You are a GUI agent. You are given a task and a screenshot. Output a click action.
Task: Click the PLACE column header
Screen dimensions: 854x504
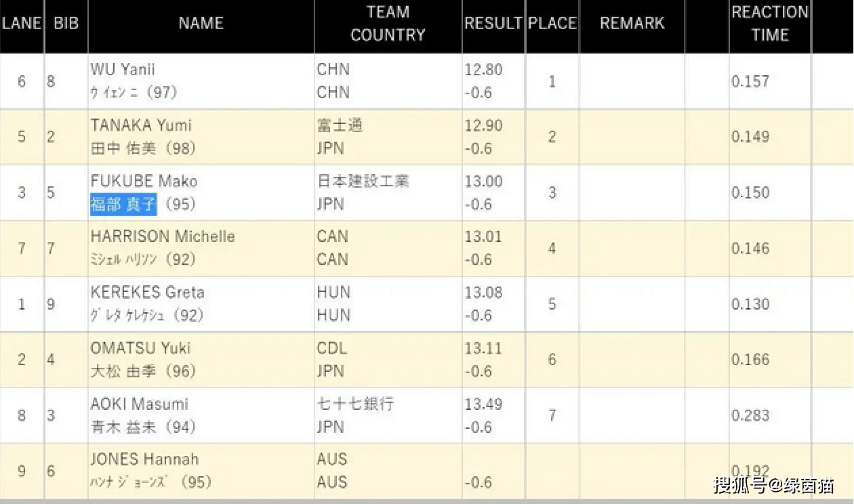552,23
